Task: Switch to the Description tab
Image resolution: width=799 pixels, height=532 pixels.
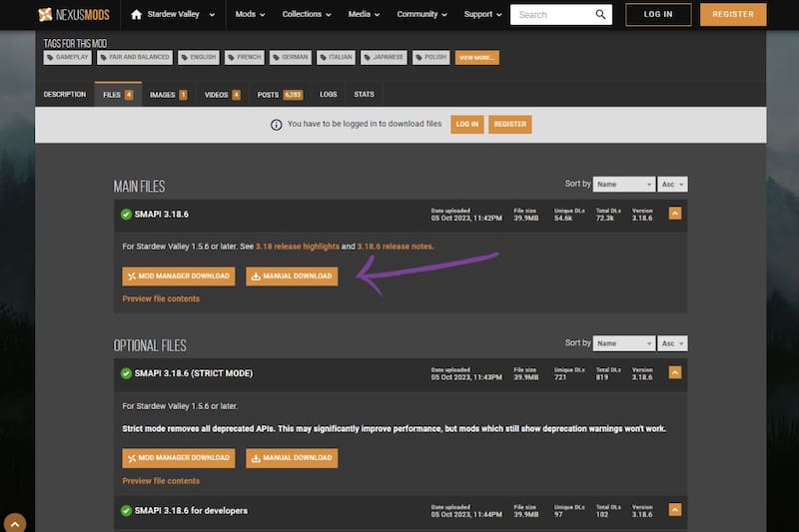Action: (65, 95)
